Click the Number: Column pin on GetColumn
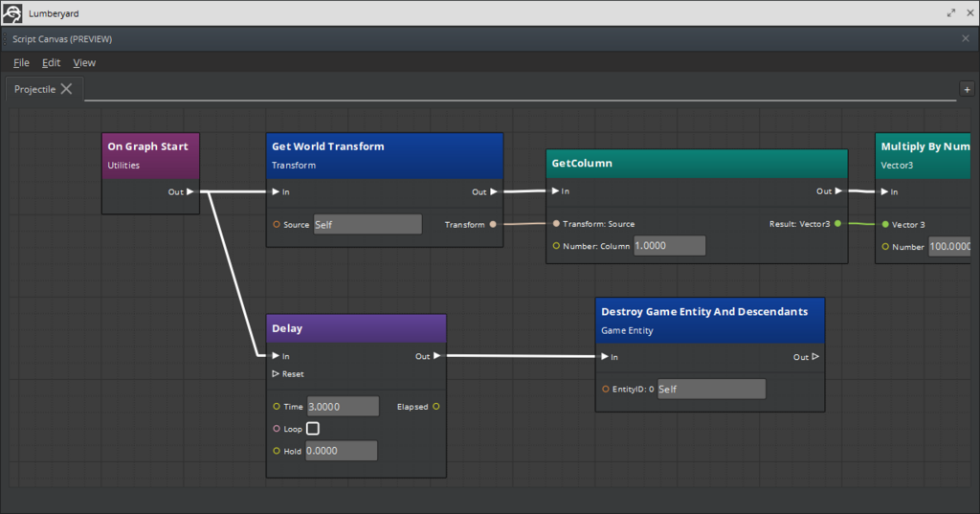The width and height of the screenshot is (980, 514). click(556, 246)
